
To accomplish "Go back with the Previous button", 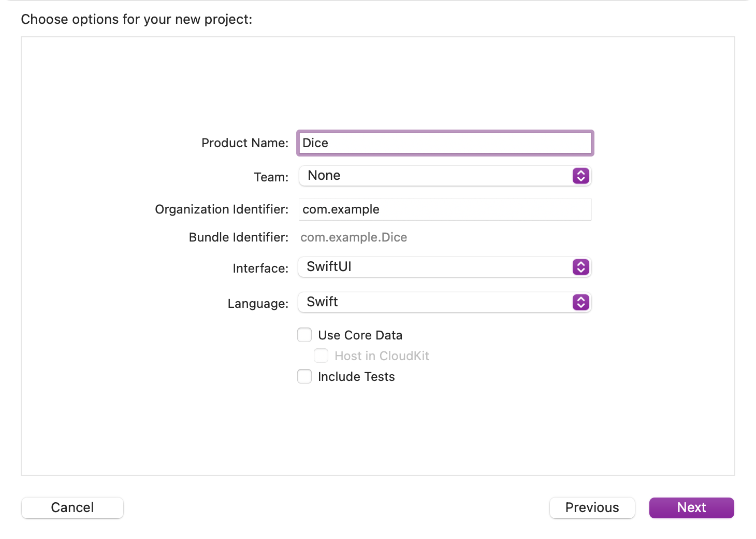I will click(592, 507).
